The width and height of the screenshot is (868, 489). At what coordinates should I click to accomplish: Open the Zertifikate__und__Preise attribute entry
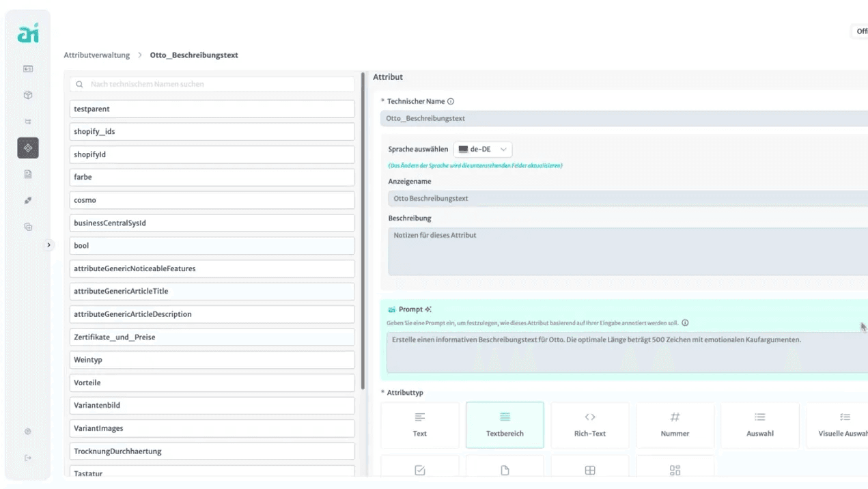click(212, 337)
